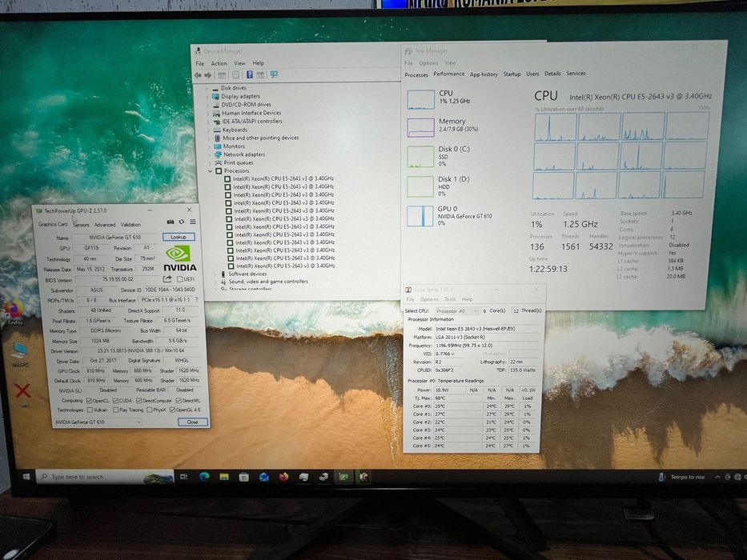The image size is (747, 560).
Task: Open Microsoft Store from the taskbar
Action: [244, 477]
